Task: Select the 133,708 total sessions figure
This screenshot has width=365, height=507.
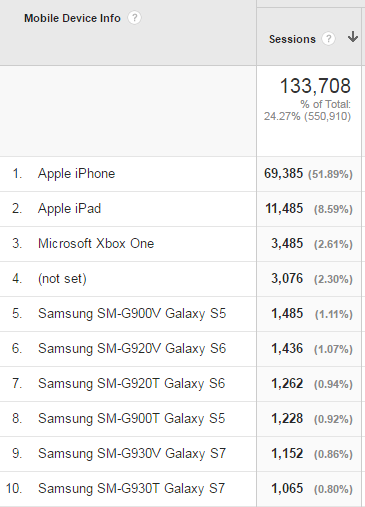Action: click(315, 86)
